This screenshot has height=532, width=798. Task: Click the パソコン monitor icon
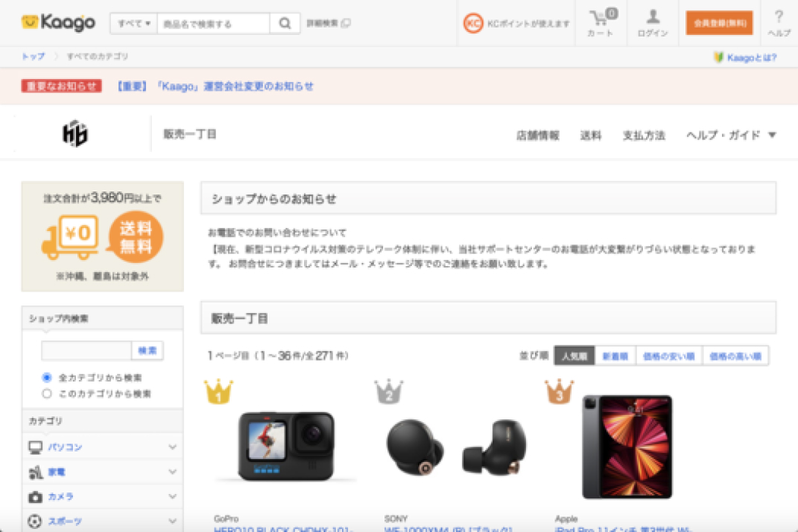[35, 447]
